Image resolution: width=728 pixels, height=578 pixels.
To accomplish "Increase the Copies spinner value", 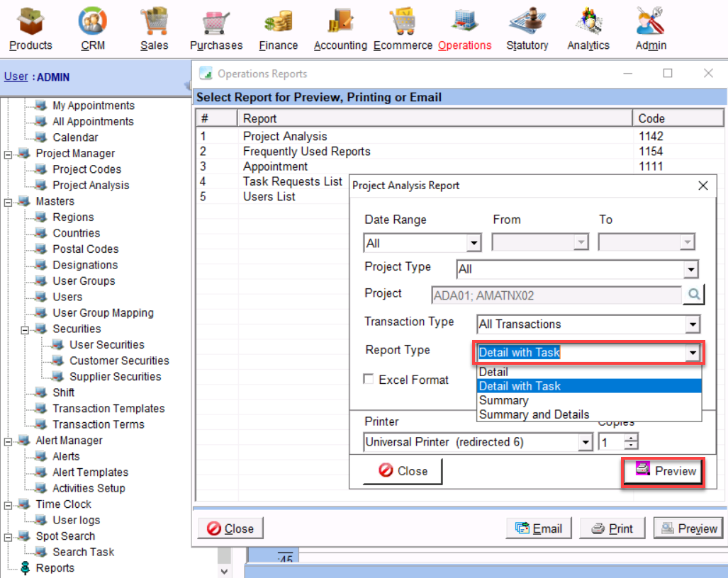I will coord(631,438).
